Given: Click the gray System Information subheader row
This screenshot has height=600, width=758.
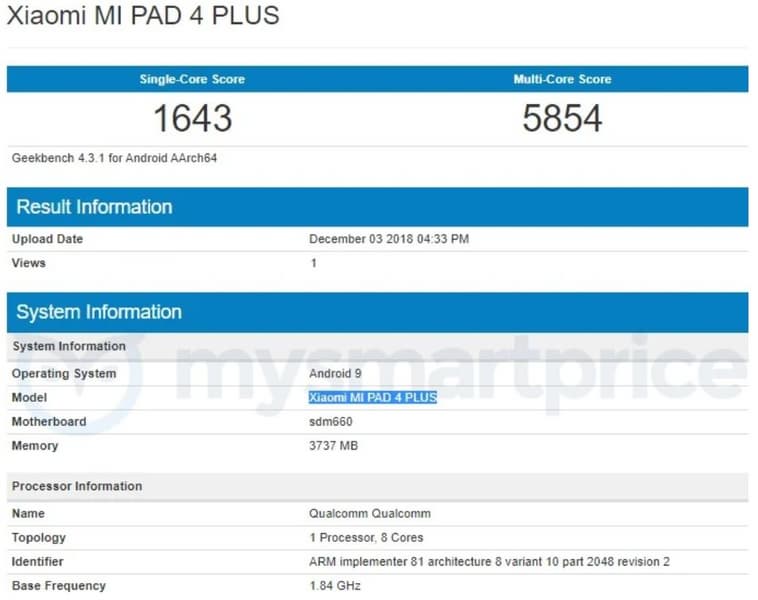Looking at the screenshot, I should tap(378, 346).
